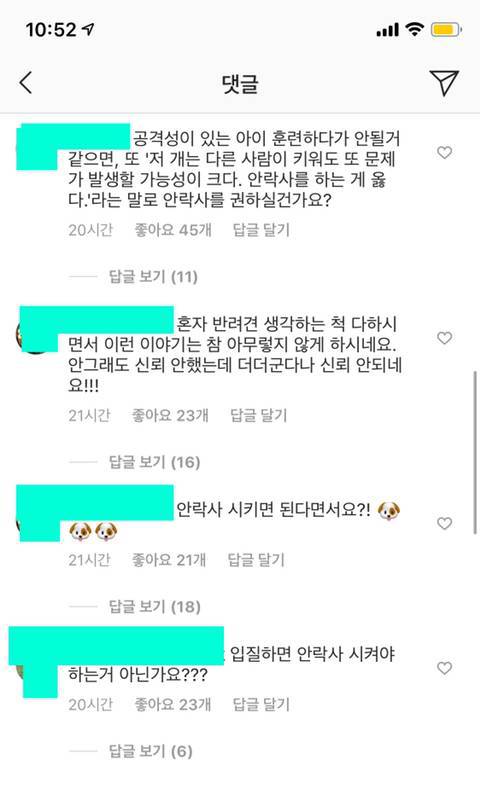480x788 pixels.
Task: Like the comment with 45 likes
Action: (444, 152)
